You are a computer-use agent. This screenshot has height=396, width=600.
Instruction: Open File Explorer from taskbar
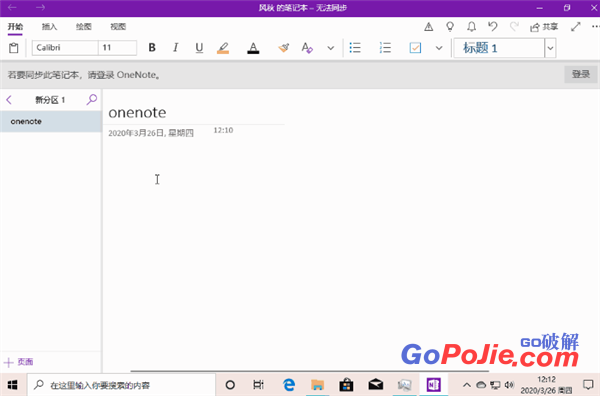click(317, 385)
